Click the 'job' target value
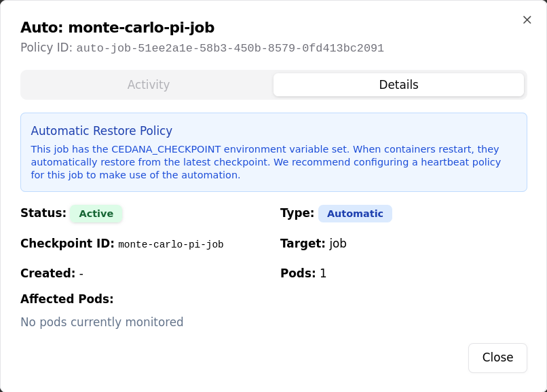 338,243
